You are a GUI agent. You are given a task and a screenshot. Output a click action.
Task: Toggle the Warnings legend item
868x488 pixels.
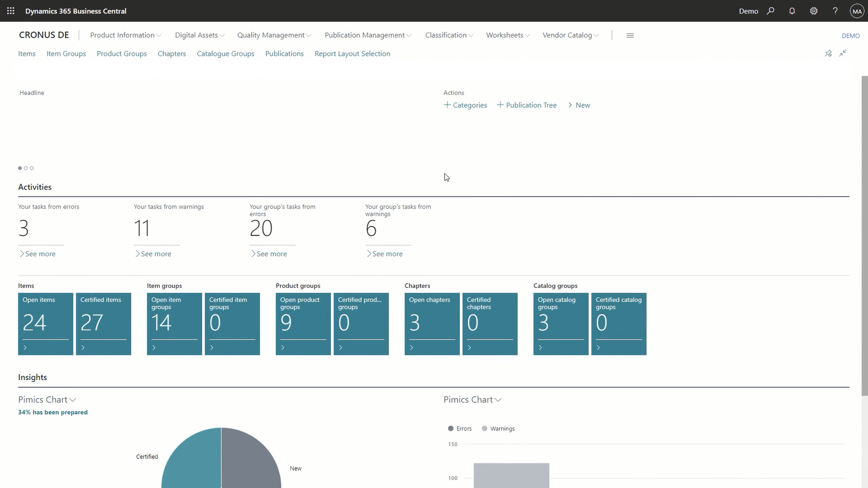pos(498,428)
